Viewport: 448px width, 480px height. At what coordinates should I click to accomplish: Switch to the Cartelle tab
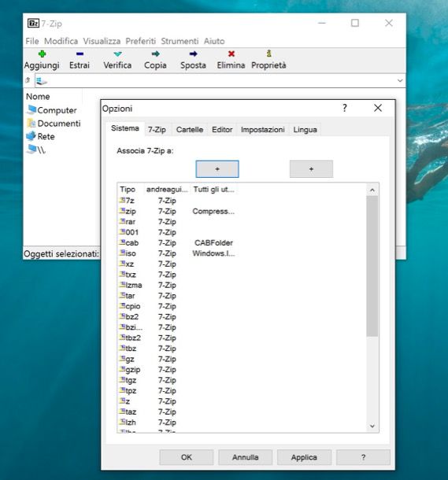coord(190,130)
